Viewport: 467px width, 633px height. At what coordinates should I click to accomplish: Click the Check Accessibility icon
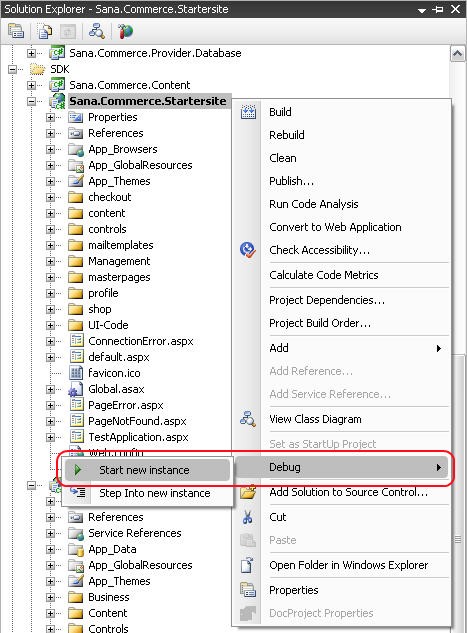(x=247, y=250)
